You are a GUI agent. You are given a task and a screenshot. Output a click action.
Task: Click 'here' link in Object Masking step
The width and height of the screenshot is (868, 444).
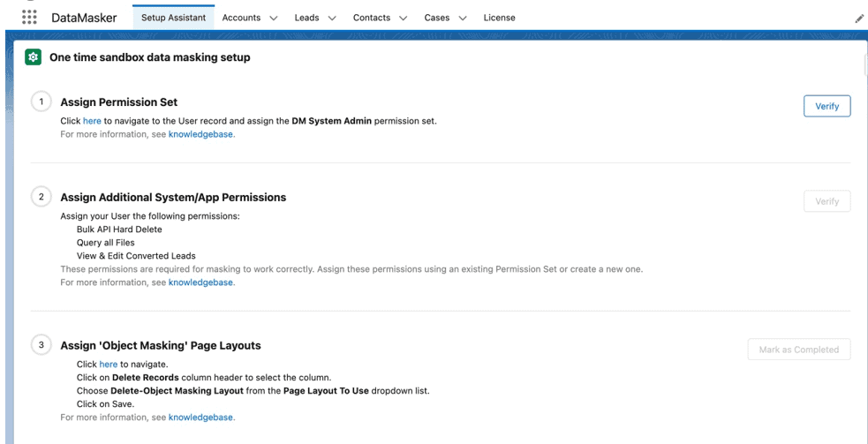tap(108, 364)
